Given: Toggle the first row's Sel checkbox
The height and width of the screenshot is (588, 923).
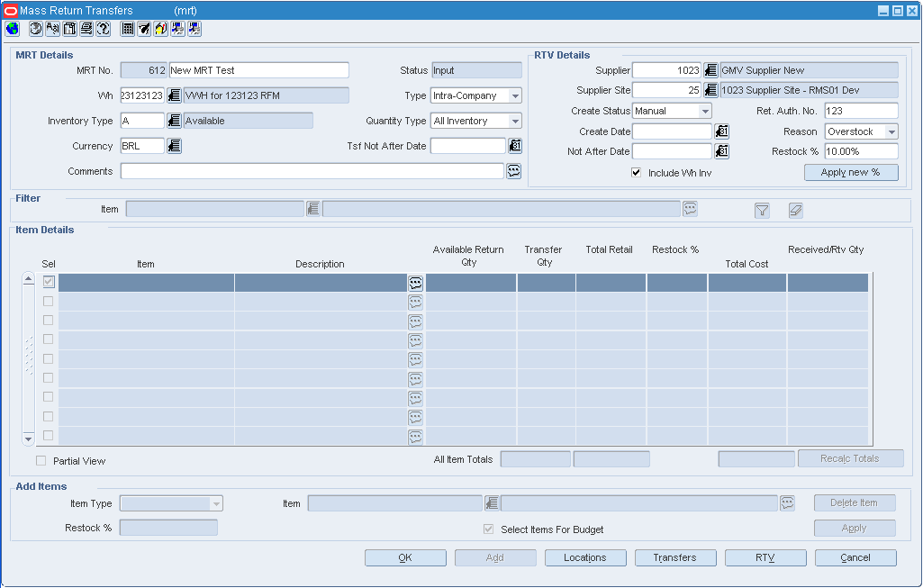Looking at the screenshot, I should point(48,281).
